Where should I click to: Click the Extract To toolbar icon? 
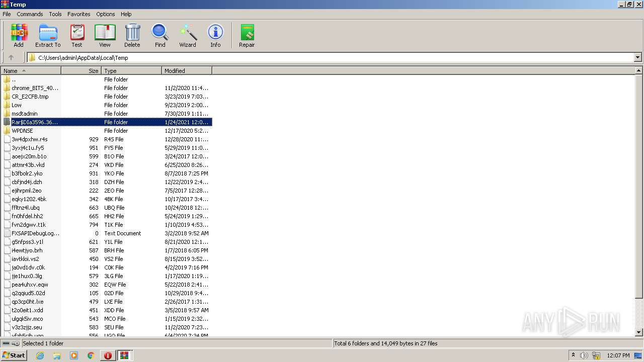pyautogui.click(x=48, y=36)
